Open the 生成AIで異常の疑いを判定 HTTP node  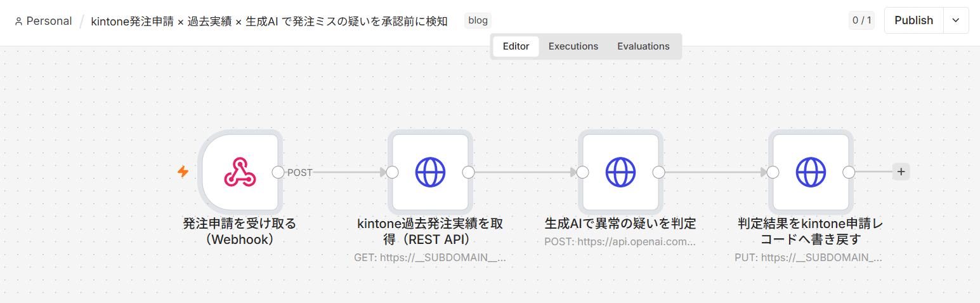[x=620, y=172]
